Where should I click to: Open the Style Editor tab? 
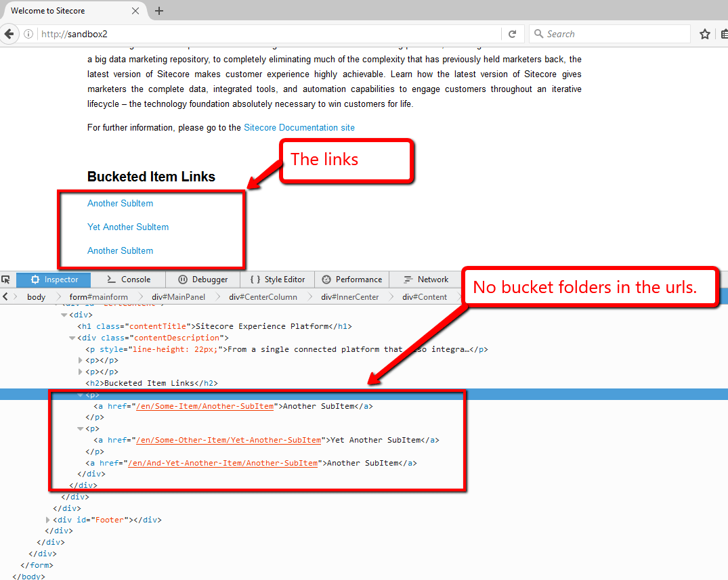pos(278,280)
